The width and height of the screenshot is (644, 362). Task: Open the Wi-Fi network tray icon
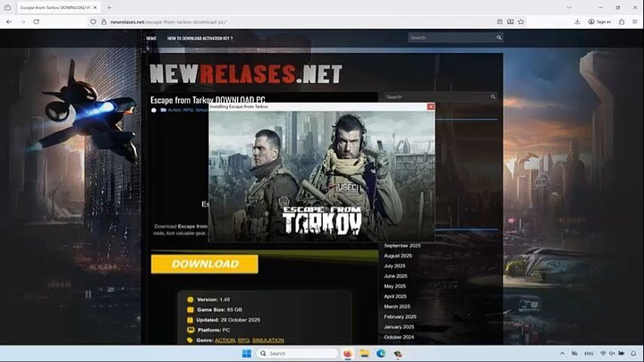tap(603, 353)
